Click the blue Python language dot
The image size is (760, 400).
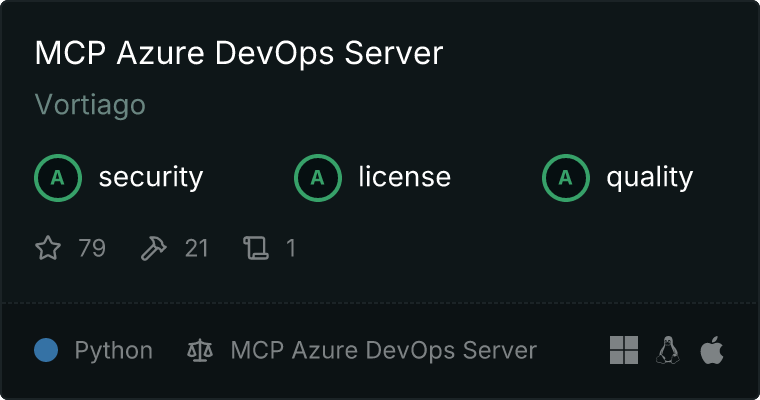click(46, 350)
